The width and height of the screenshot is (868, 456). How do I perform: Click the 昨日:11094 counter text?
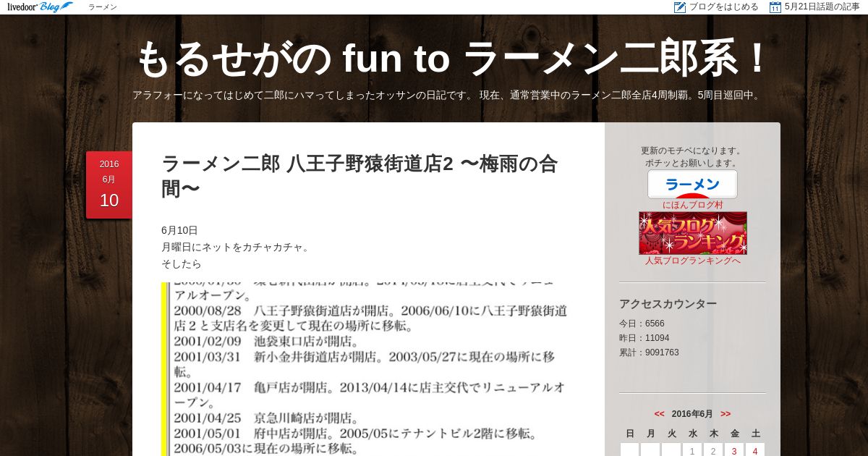644,338
